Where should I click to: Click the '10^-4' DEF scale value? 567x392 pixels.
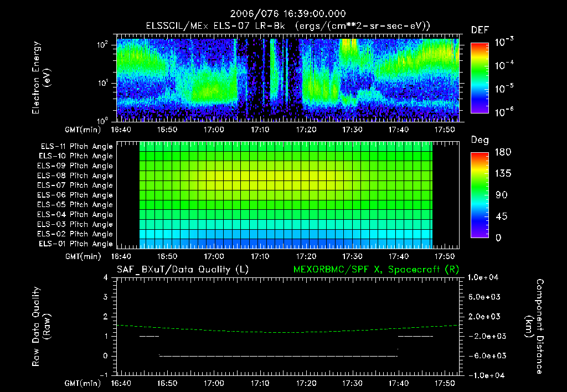504,65
